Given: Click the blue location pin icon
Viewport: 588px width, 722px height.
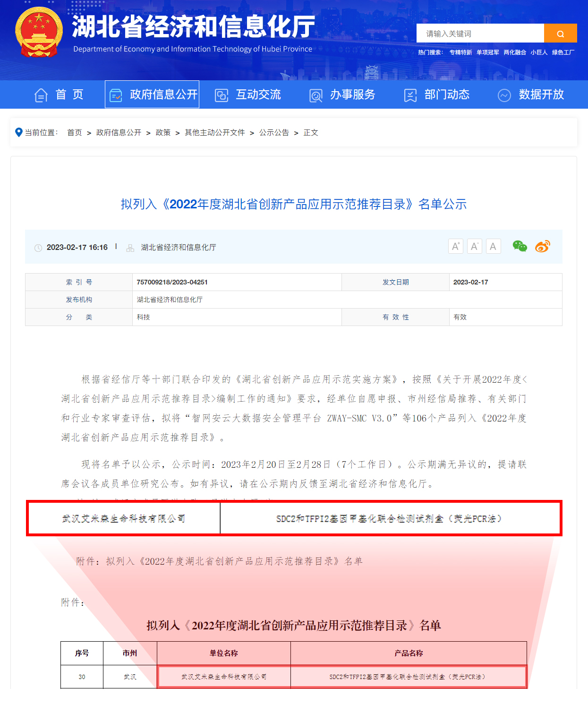Looking at the screenshot, I should [x=19, y=132].
